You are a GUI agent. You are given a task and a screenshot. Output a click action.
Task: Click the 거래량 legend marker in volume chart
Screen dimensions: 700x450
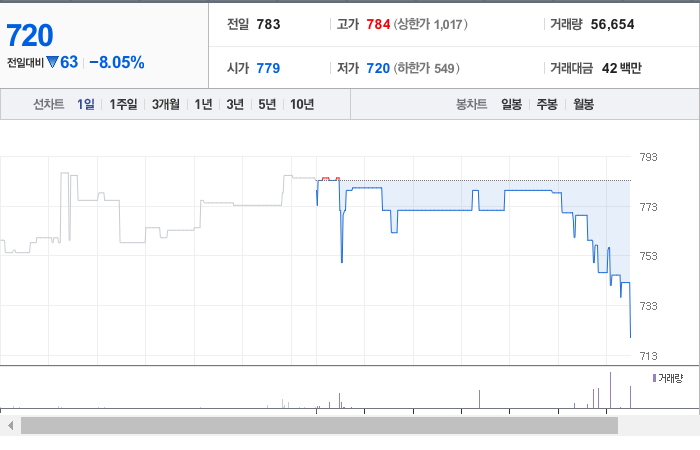point(654,379)
